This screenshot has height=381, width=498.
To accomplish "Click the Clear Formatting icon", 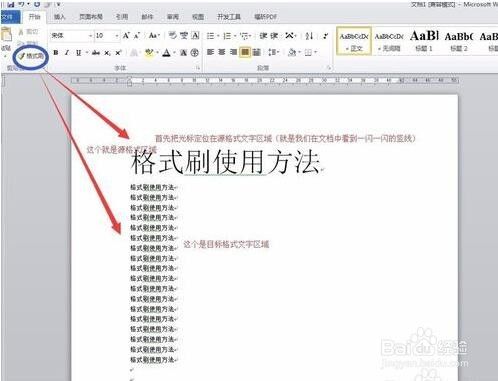I will (x=172, y=36).
